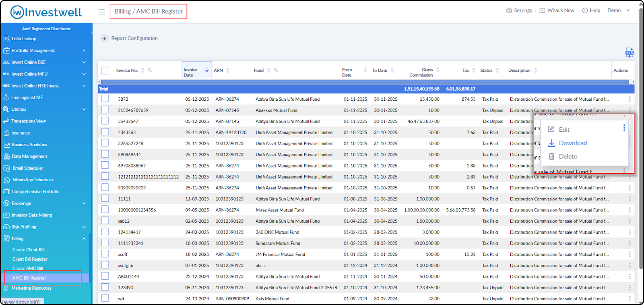Click the table horizontal scrollbar
644x305 pixels.
coord(365,82)
